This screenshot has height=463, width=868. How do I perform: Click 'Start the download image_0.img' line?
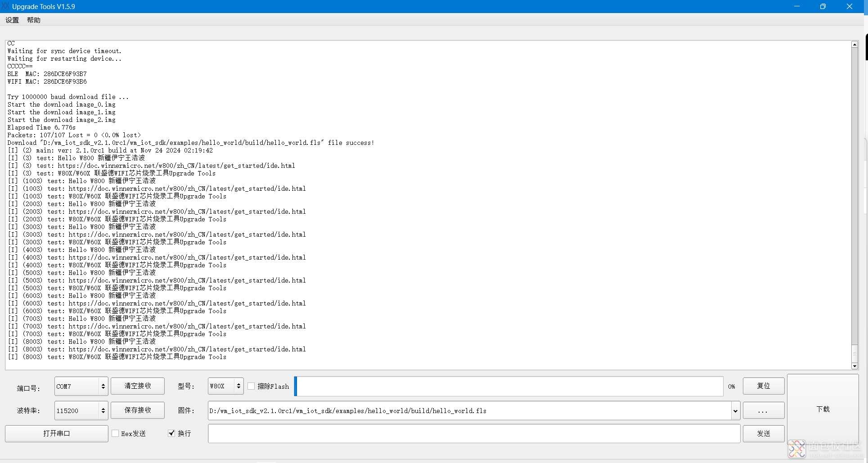(x=62, y=104)
